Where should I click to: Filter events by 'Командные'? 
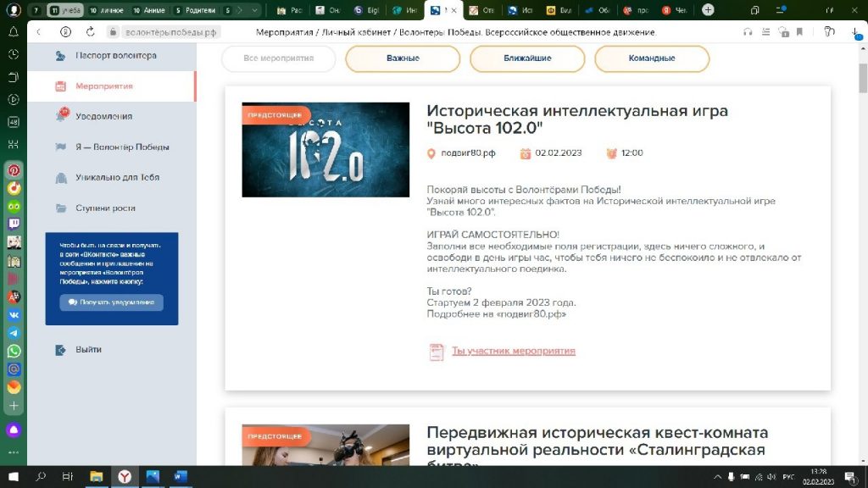pos(652,58)
